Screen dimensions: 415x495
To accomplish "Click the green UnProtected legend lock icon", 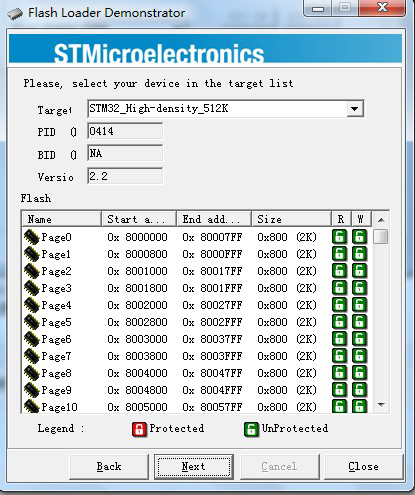I will point(251,429).
